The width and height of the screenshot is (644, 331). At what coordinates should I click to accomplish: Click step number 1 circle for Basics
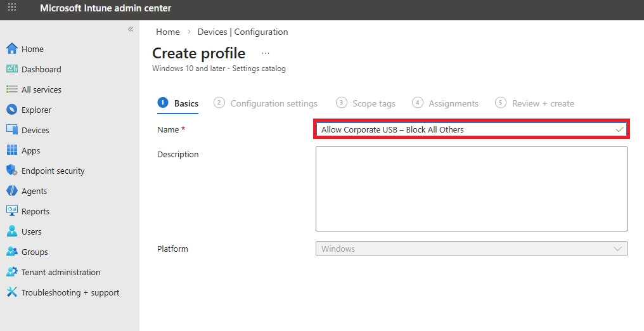pos(163,102)
